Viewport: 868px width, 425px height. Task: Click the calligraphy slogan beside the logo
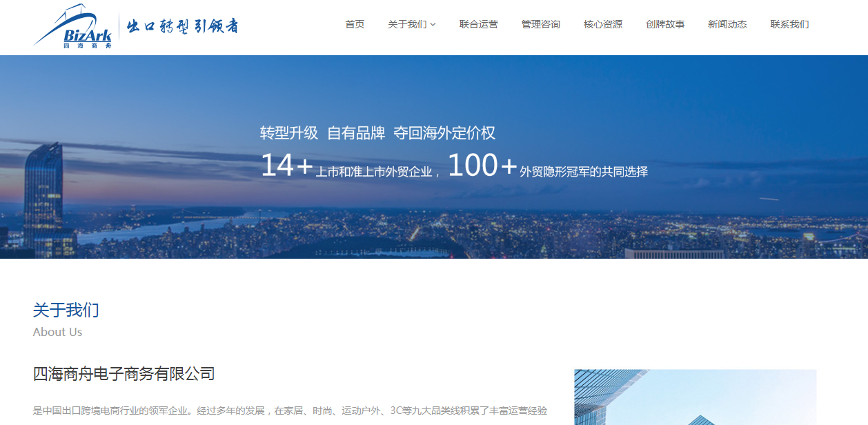pos(183,26)
